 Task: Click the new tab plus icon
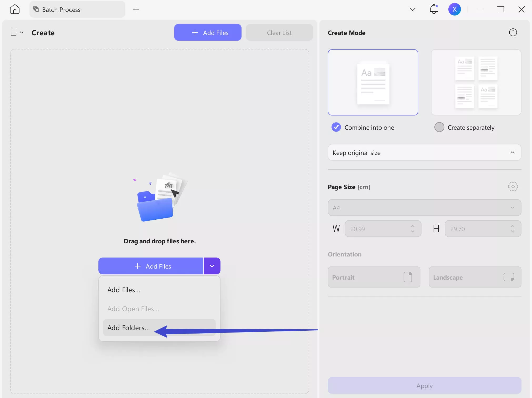(x=136, y=10)
